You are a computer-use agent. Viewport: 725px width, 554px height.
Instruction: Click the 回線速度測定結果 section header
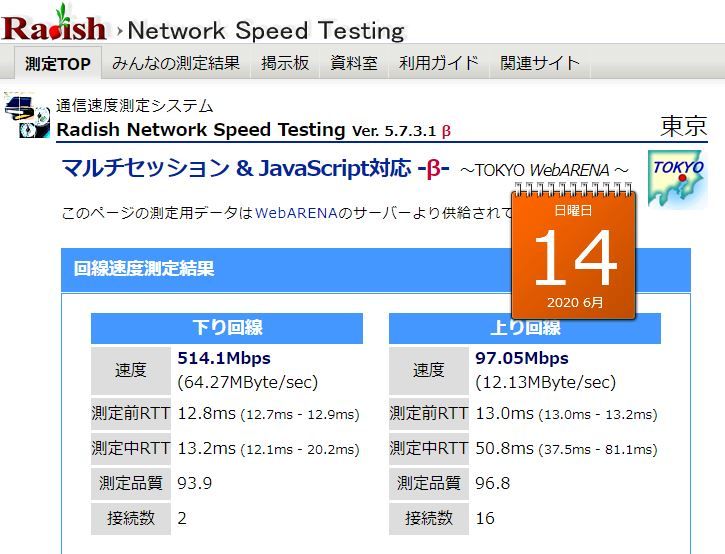pyautogui.click(x=144, y=268)
